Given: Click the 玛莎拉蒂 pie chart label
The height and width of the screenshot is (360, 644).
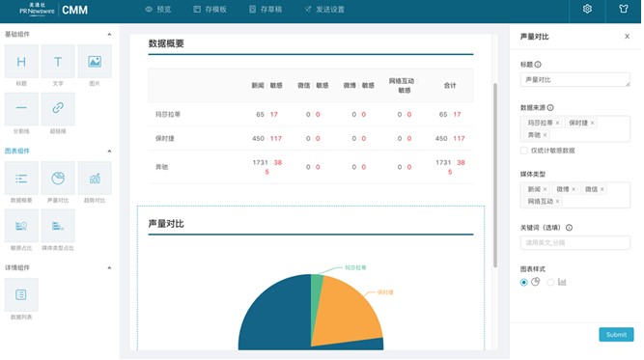Looking at the screenshot, I should click(355, 267).
